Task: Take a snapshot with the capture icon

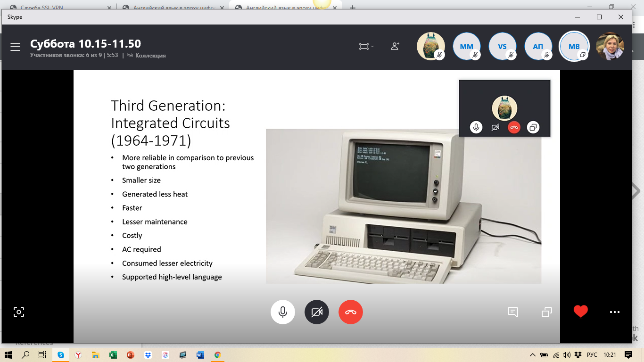Action: pyautogui.click(x=18, y=312)
